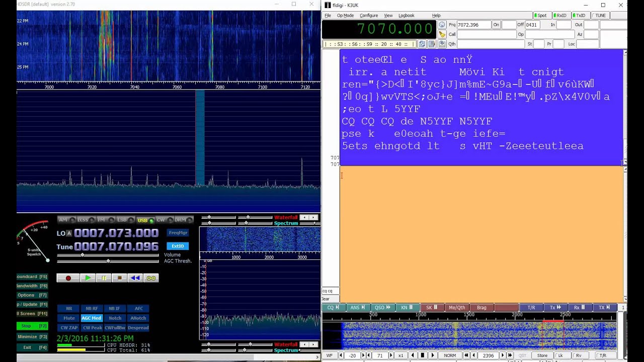Open QRZ lookup globe icon in fldigi

[x=442, y=25]
